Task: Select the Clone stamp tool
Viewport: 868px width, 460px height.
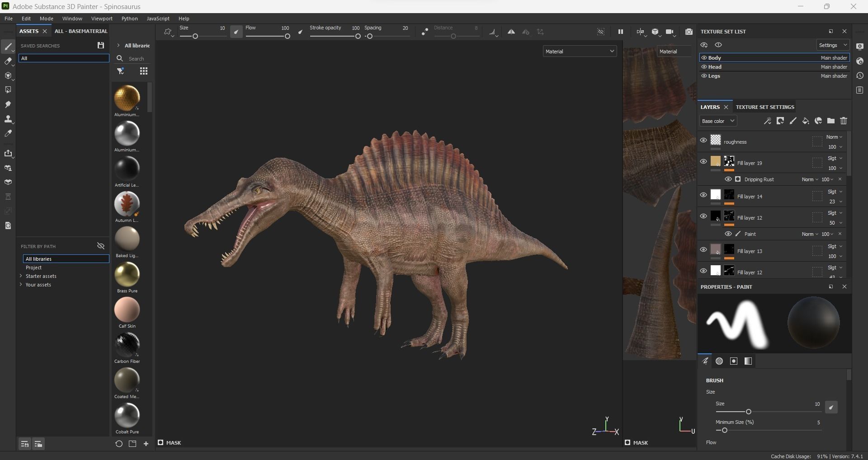Action: (x=8, y=119)
